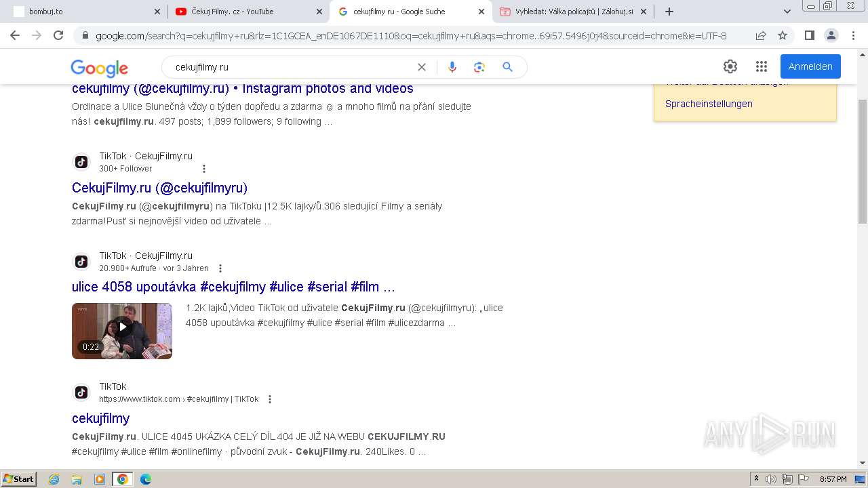The image size is (868, 488).
Task: Click the Google search input field
Action: pyautogui.click(x=292, y=67)
